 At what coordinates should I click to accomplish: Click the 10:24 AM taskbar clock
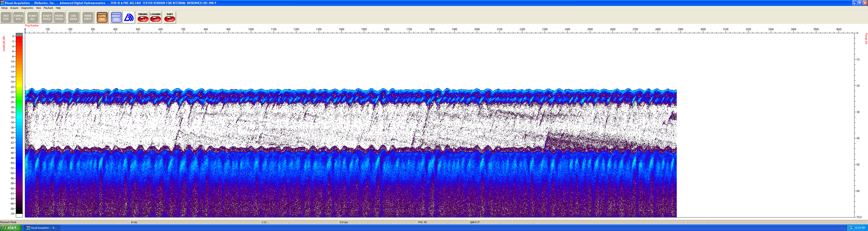click(860, 228)
